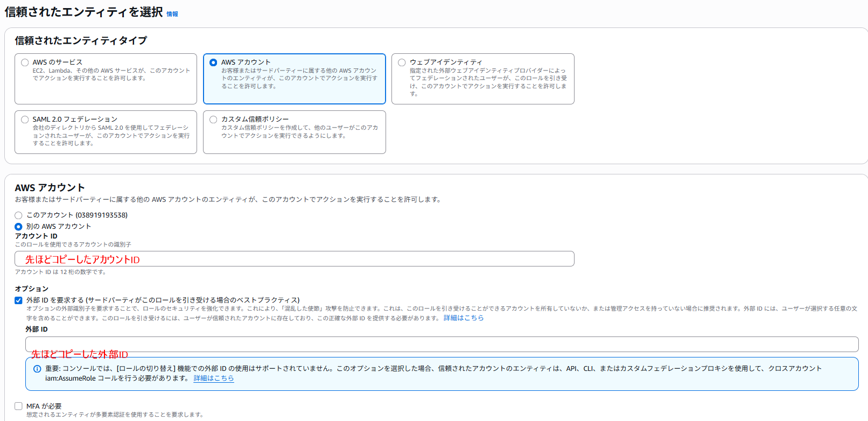Screen dimensions: 868x421
Task: Click 'このロールを使用できるアカウントの識別子' text
Action: pos(73,244)
